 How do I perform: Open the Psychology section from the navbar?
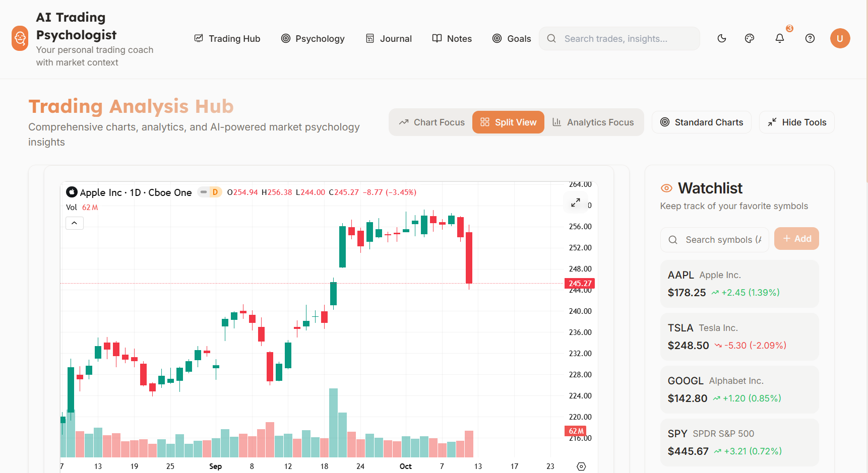pos(313,38)
